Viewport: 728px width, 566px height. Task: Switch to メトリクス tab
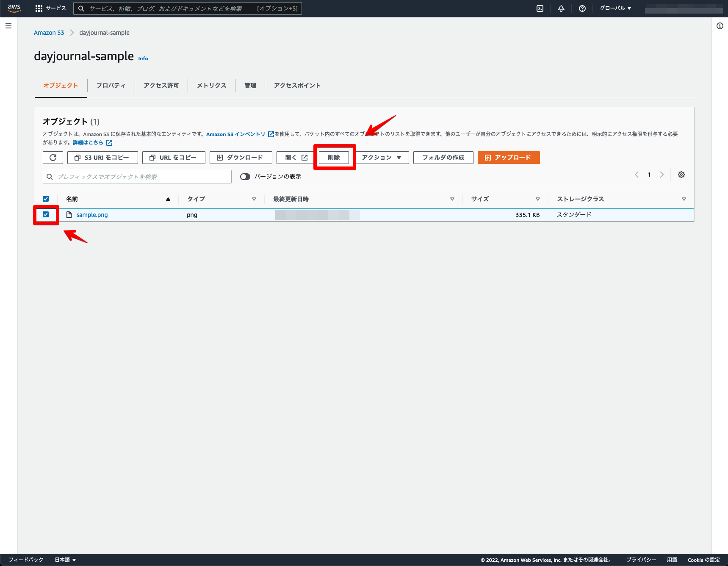pyautogui.click(x=212, y=86)
